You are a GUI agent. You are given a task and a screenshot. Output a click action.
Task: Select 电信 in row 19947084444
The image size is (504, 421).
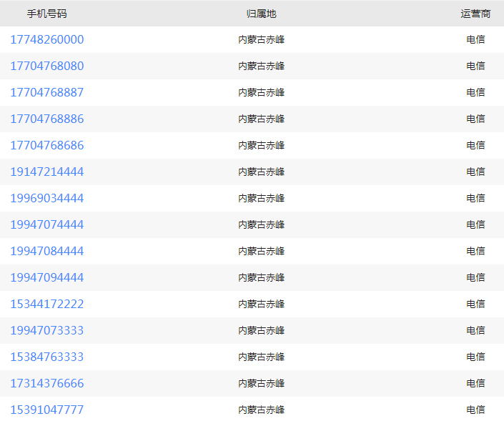tap(475, 251)
